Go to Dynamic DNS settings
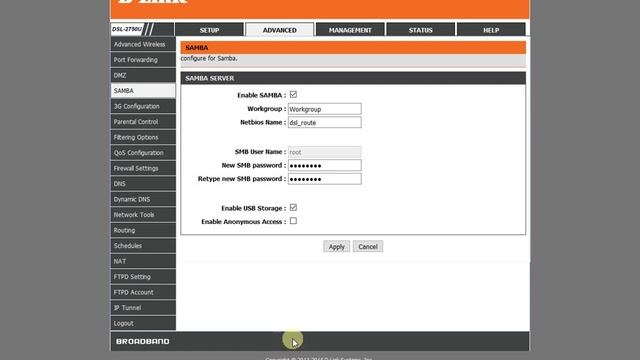Viewport: 640px width, 360px height. pyautogui.click(x=143, y=199)
